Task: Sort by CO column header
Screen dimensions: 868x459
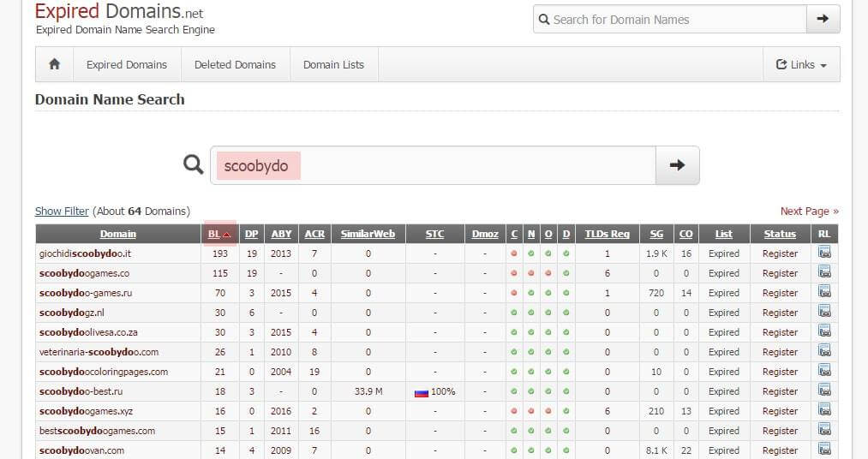Action: (x=685, y=234)
